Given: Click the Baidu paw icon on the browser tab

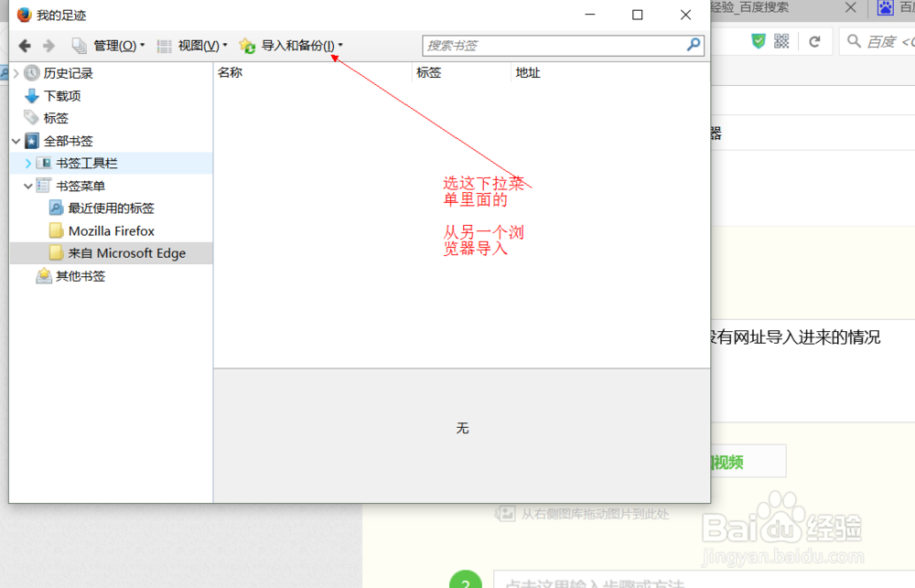Looking at the screenshot, I should click(886, 9).
